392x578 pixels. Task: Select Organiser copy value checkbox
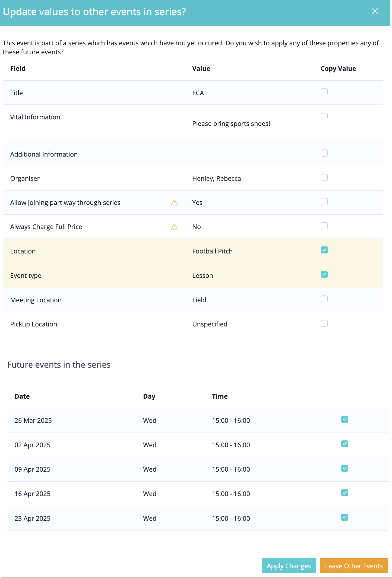(x=324, y=177)
